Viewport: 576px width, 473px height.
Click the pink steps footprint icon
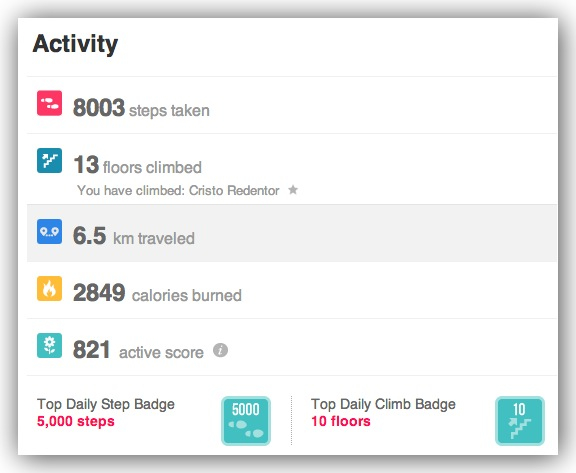click(x=49, y=103)
